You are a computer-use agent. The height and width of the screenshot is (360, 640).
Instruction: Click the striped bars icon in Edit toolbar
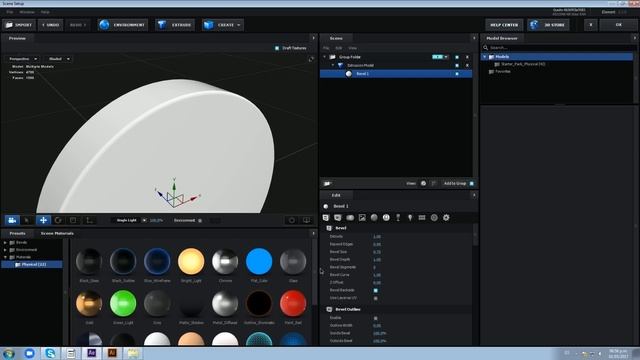point(422,218)
